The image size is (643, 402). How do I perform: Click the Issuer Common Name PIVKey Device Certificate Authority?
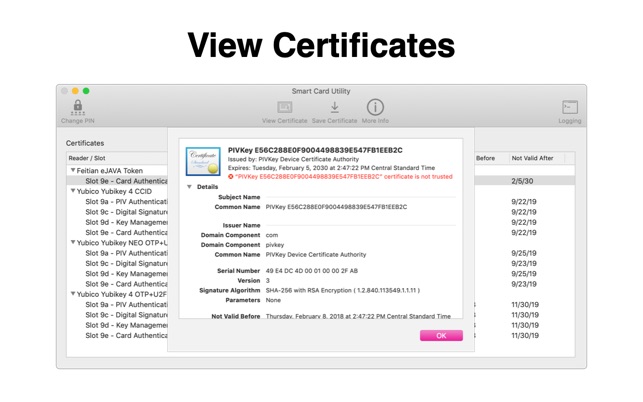point(316,255)
